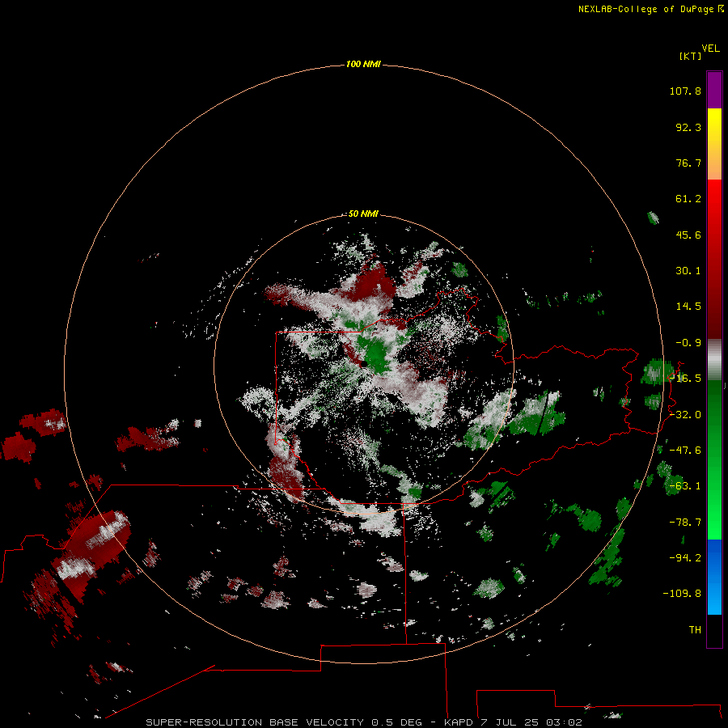Pick the purple segment of the velocity color bar
Screen dimensions: 728x728
(714, 90)
